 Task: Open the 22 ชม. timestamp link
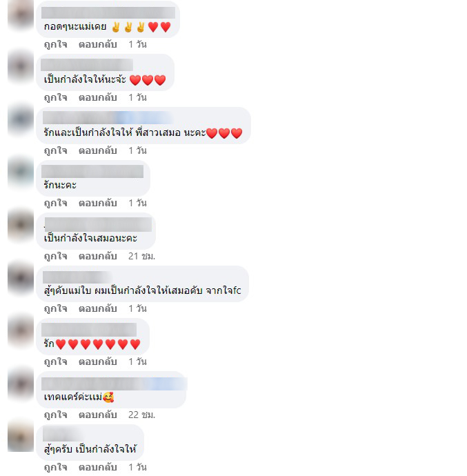(141, 415)
